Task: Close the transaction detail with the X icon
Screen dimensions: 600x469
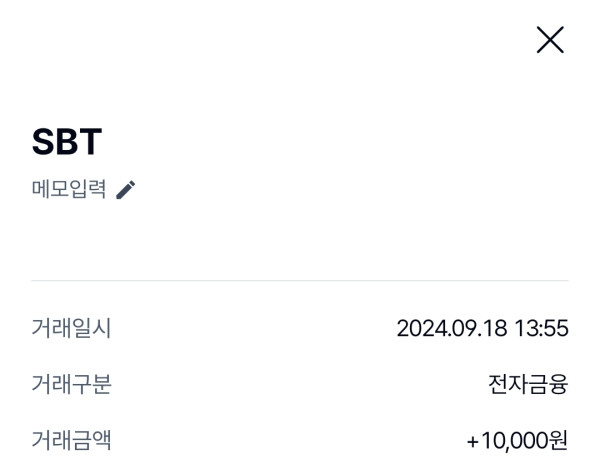Action: coord(550,40)
